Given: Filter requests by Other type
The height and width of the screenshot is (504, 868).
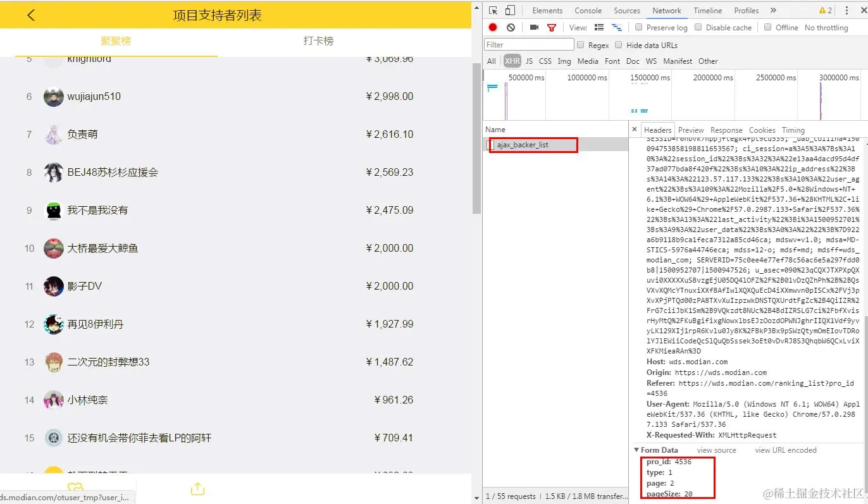Looking at the screenshot, I should pyautogui.click(x=708, y=61).
